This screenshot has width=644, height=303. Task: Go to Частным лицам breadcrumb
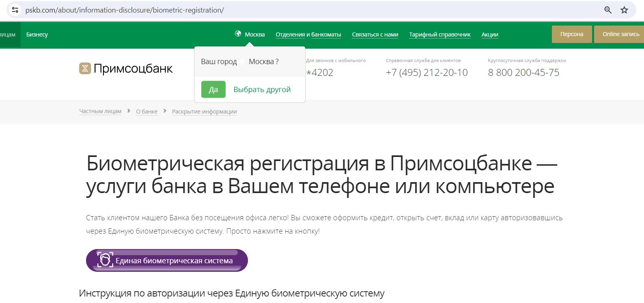tap(100, 111)
